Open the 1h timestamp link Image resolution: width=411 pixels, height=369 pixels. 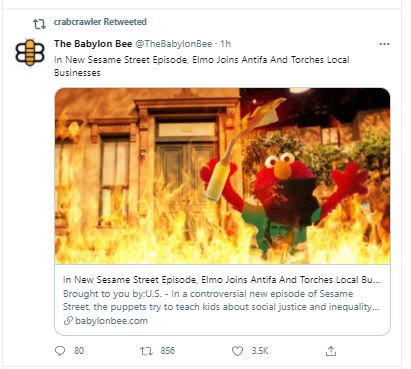pos(226,44)
